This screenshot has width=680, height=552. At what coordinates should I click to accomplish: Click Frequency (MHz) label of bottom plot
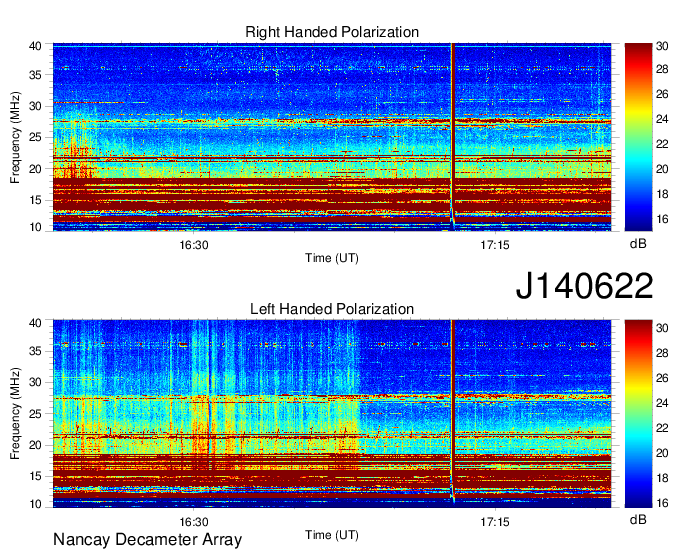tap(15, 414)
